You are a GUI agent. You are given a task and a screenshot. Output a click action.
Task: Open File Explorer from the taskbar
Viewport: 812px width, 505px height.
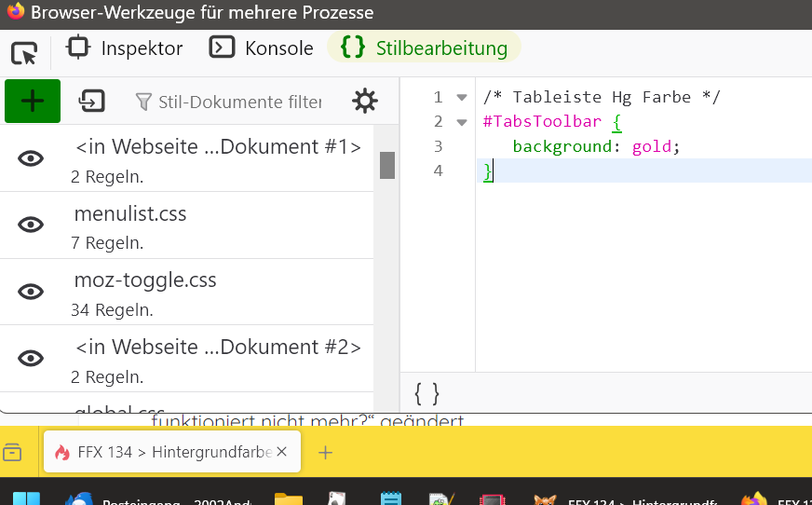pos(289,498)
